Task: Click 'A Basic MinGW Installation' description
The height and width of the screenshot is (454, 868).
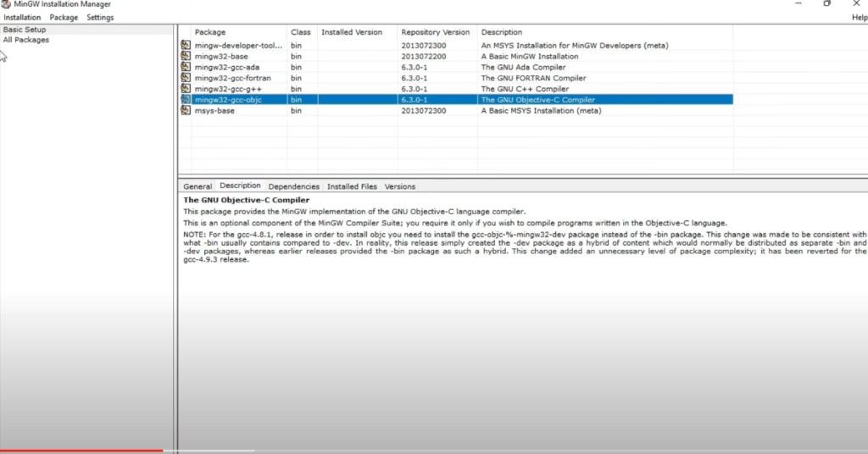Action: 530,57
